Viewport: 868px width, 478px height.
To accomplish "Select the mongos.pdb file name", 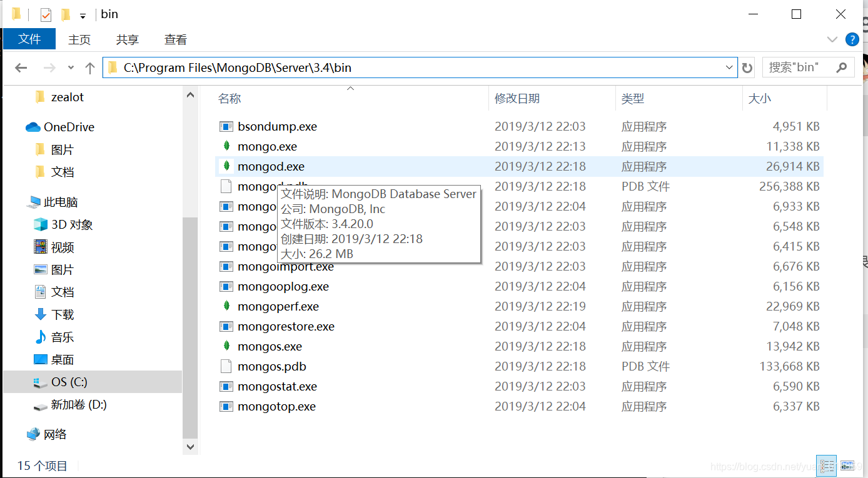I will coord(272,366).
